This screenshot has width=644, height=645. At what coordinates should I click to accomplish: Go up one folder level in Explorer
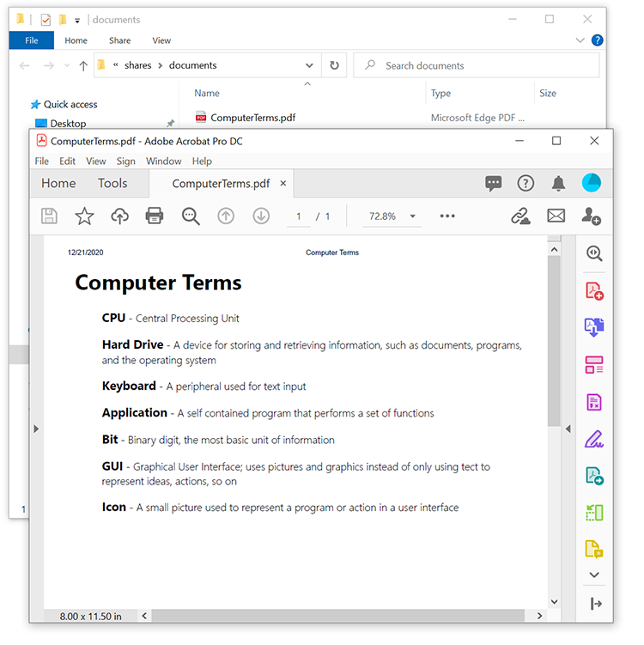83,66
